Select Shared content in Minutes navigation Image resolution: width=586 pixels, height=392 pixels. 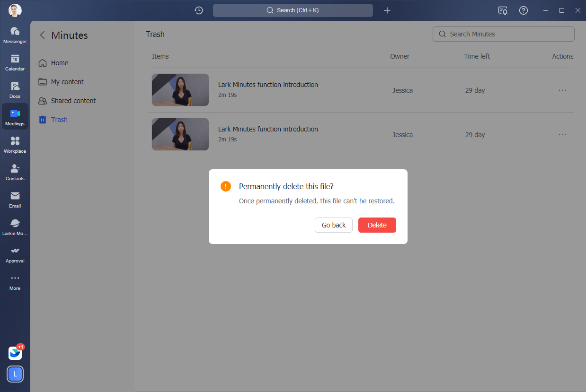tap(73, 101)
